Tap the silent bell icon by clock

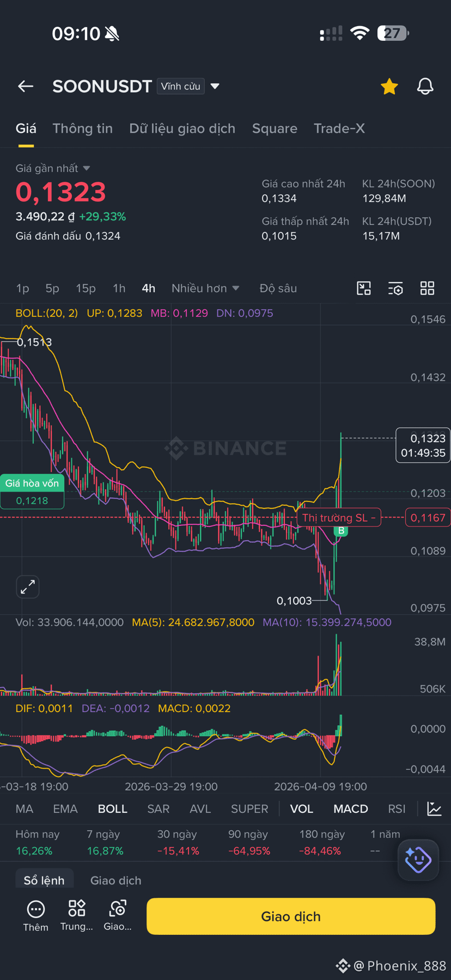tap(112, 34)
